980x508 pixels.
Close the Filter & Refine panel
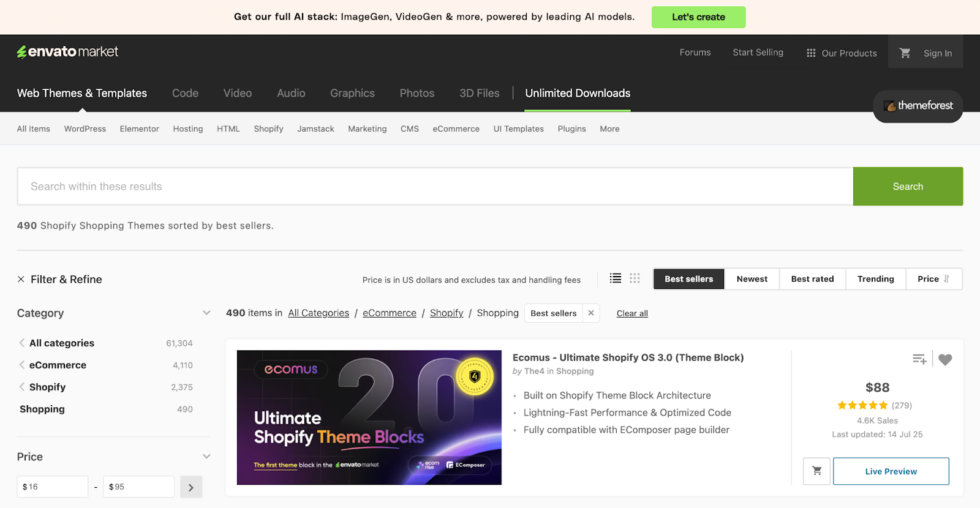pyautogui.click(x=21, y=279)
